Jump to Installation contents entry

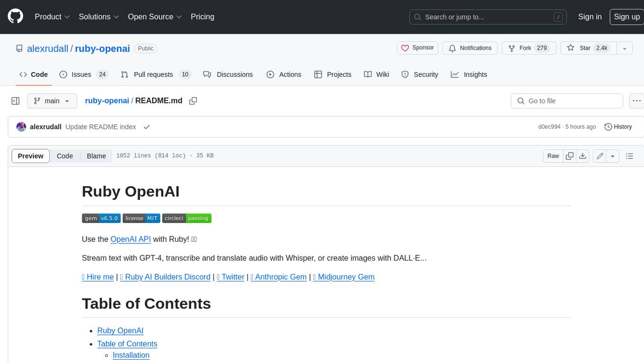(x=131, y=355)
